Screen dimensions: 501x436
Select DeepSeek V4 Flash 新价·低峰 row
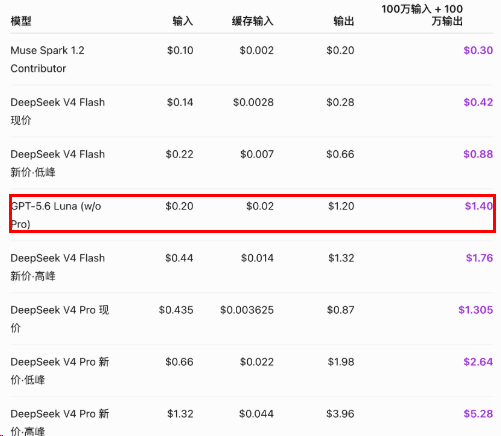pos(252,163)
